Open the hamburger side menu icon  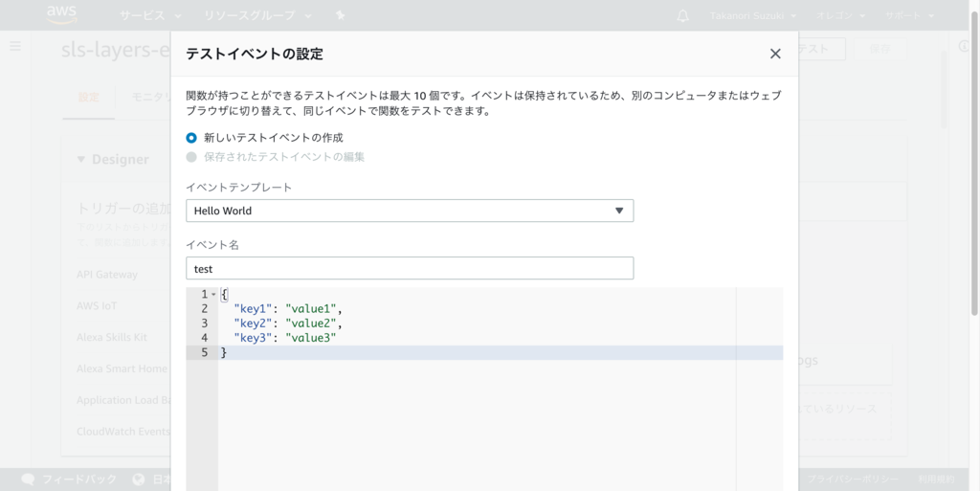(15, 46)
